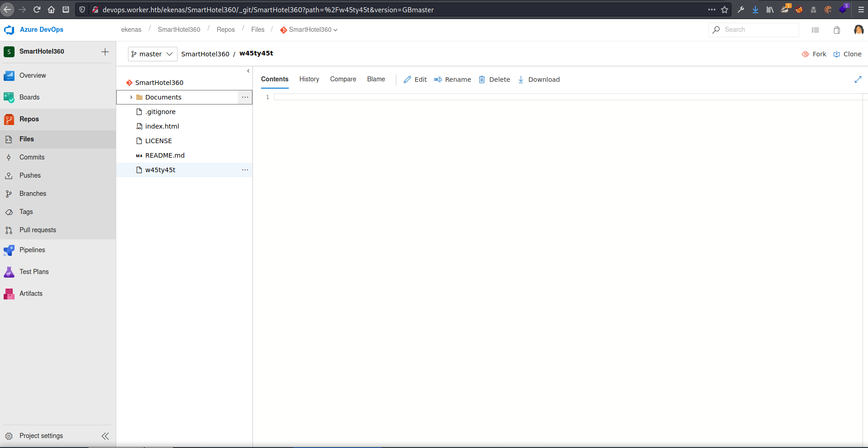The image size is (868, 448).
Task: Switch to the Compare tab
Action: coord(343,80)
